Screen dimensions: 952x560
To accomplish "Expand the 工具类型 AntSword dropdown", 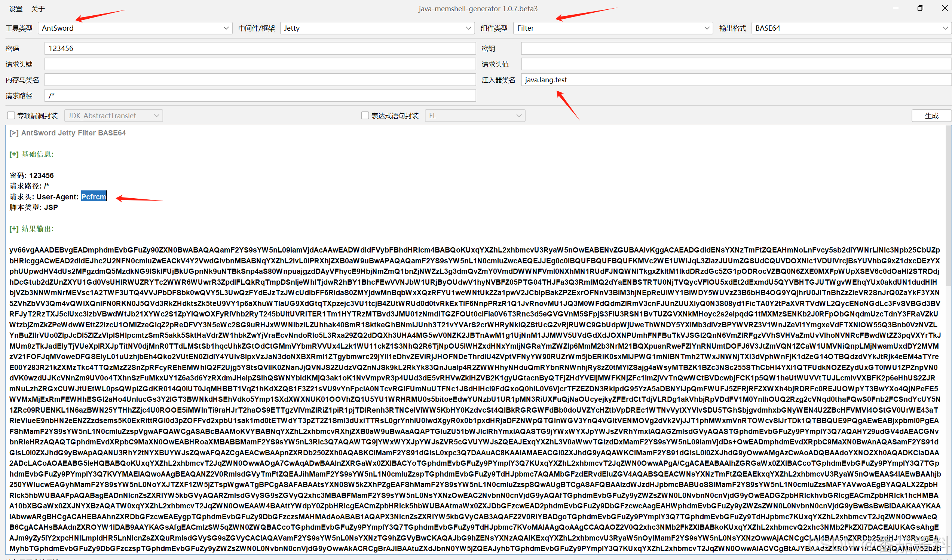I will (x=135, y=28).
